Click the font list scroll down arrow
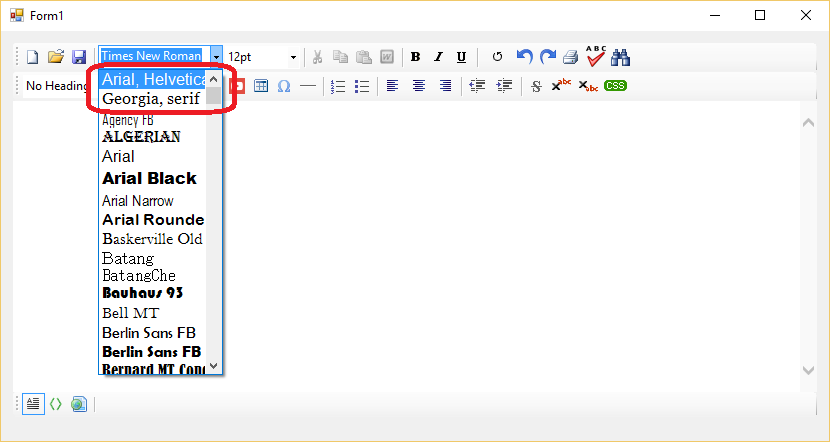 click(x=214, y=366)
